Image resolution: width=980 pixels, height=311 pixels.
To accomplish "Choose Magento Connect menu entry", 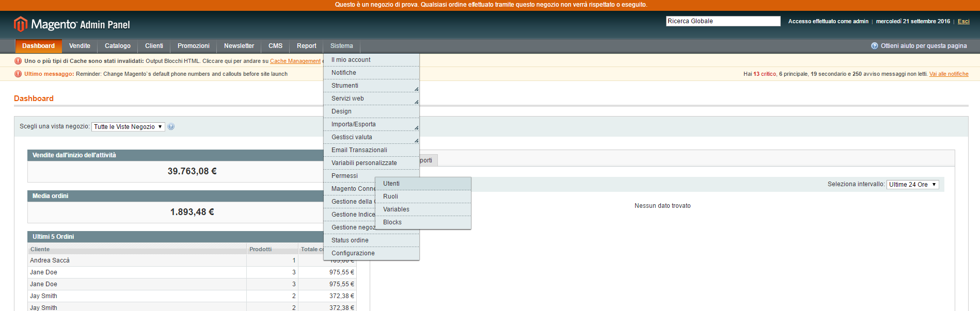I will click(350, 189).
